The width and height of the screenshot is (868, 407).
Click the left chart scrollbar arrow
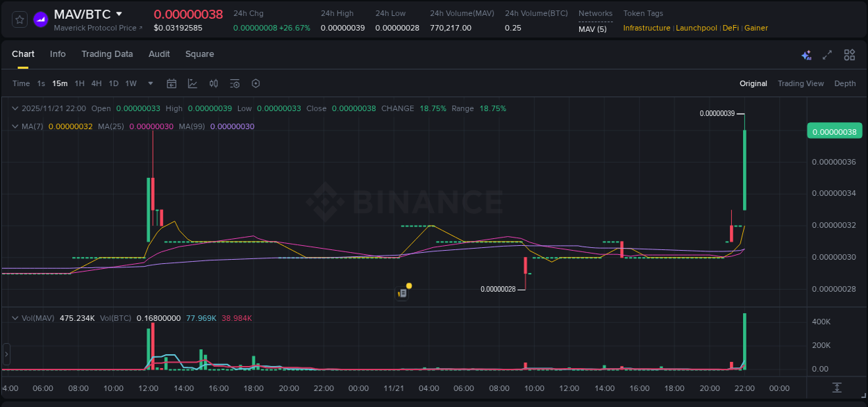(6, 354)
